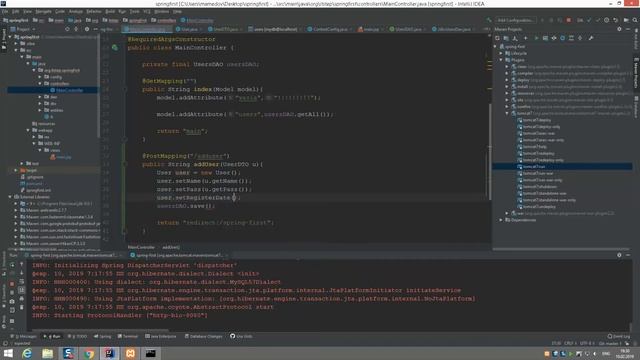The height and width of the screenshot is (360, 640).
Task: Click Stop icon in Run panel
Action: [x=12, y=283]
